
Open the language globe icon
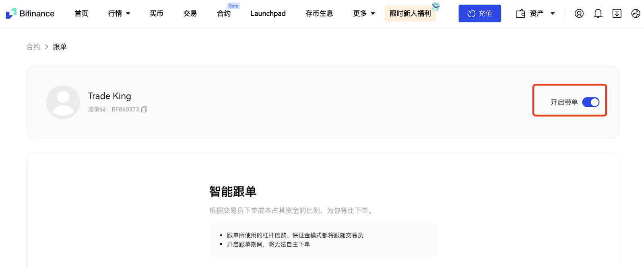636,14
